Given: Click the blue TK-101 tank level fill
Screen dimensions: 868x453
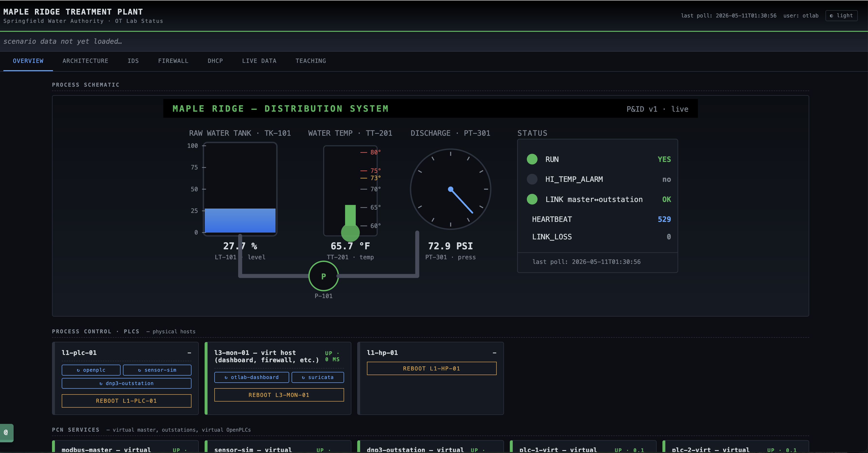Looking at the screenshot, I should click(240, 220).
